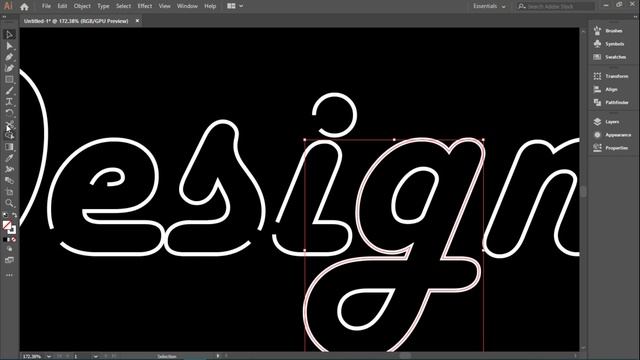Open the Layers panel

[x=607, y=122]
